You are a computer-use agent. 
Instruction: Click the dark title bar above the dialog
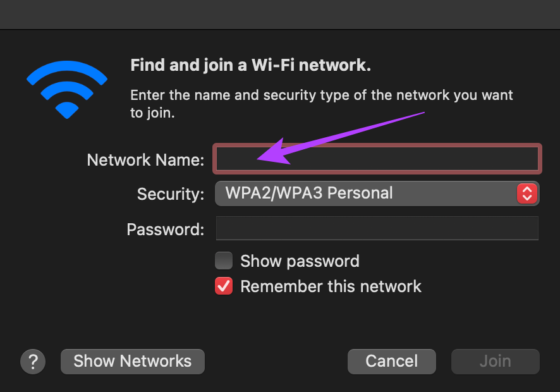[280, 15]
